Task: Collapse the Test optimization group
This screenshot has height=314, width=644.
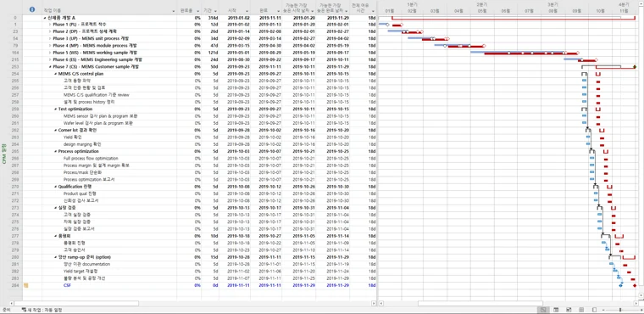Action: click(55, 109)
